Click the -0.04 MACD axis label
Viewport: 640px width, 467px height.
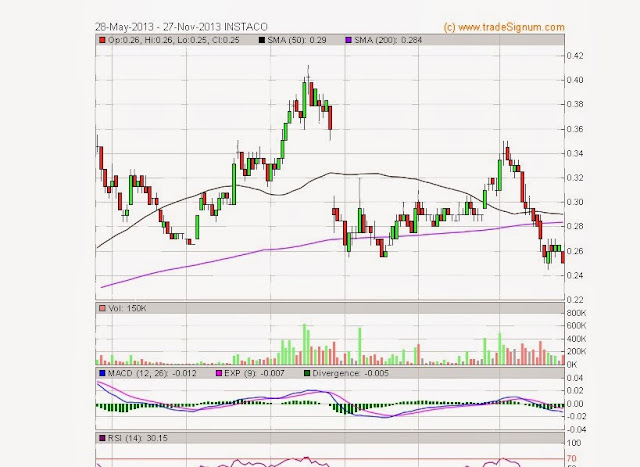click(575, 429)
